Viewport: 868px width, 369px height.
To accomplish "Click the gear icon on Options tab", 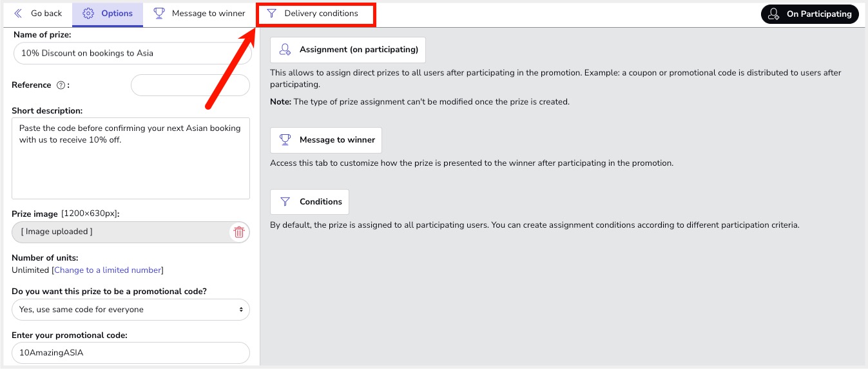I will [x=88, y=14].
